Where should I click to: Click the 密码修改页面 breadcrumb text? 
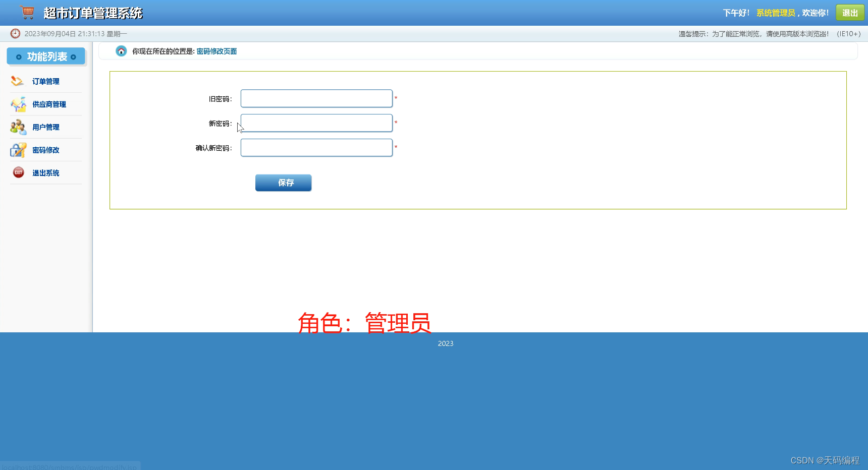click(216, 51)
